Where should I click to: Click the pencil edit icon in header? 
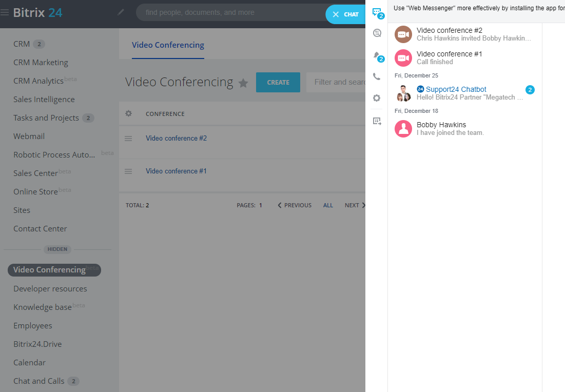pyautogui.click(x=121, y=12)
